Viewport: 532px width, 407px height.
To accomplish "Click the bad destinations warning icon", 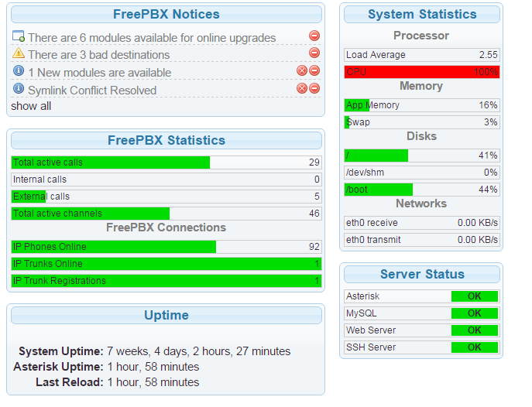I will (x=19, y=53).
